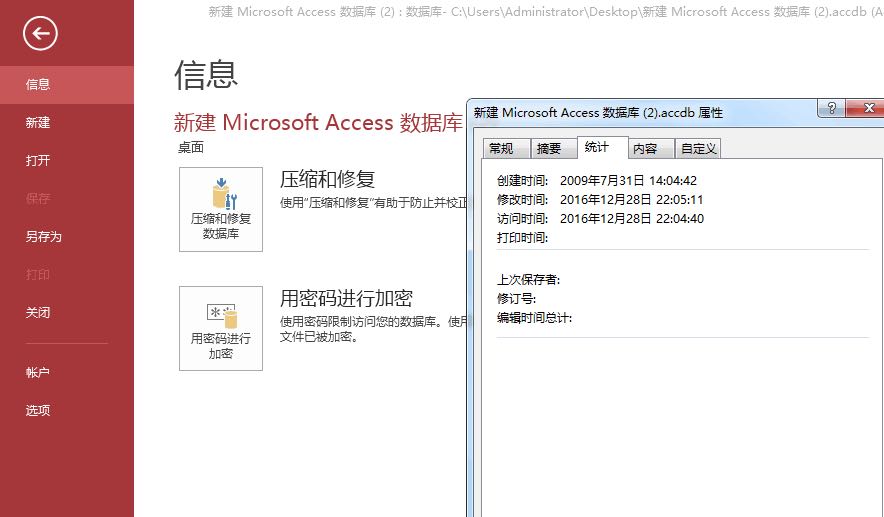Click the access time value 22:04:40
This screenshot has height=517, width=884.
(x=680, y=219)
